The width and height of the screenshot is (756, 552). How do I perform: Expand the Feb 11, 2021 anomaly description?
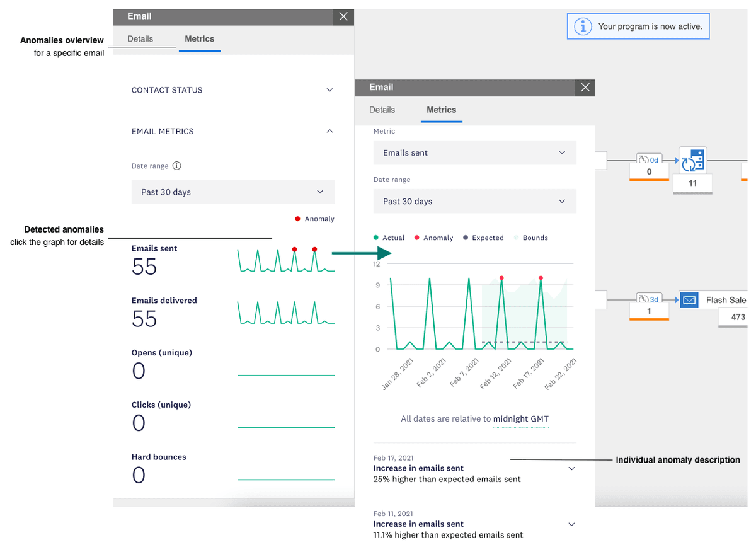coord(571,524)
